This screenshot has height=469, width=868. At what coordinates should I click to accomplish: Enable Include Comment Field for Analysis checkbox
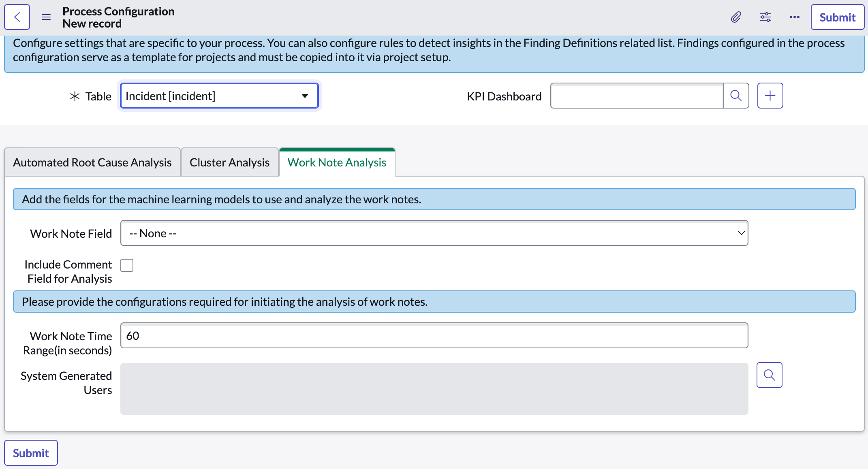point(127,265)
